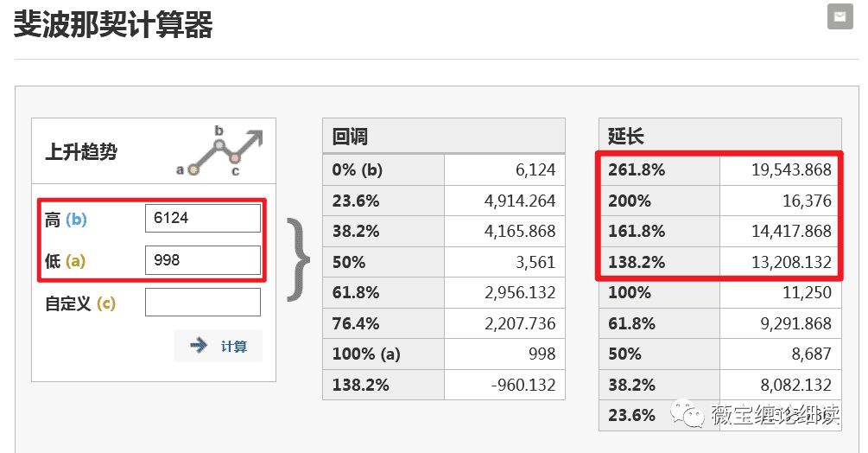Focus the 低 (a) input field
The height and width of the screenshot is (453, 868).
(x=203, y=260)
